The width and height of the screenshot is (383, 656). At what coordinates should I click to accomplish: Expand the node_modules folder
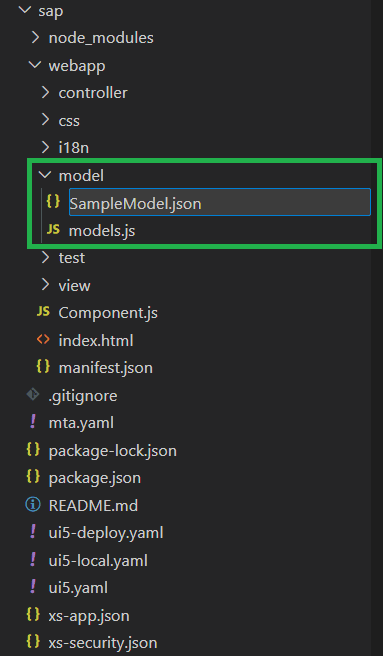click(x=36, y=38)
